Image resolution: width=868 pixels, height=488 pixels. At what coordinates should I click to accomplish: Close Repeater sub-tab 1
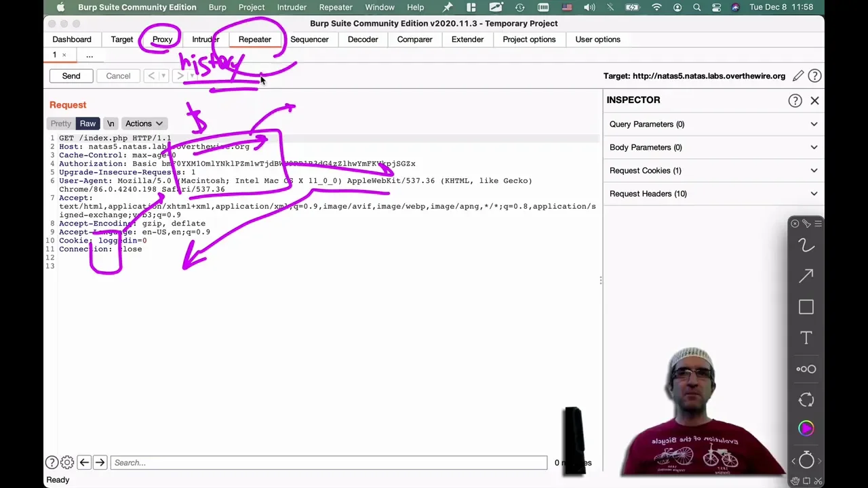[64, 55]
